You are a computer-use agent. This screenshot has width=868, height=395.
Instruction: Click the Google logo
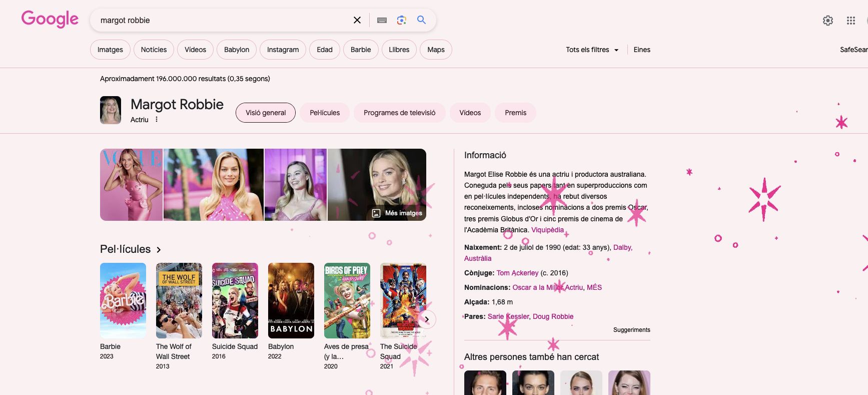click(x=50, y=19)
